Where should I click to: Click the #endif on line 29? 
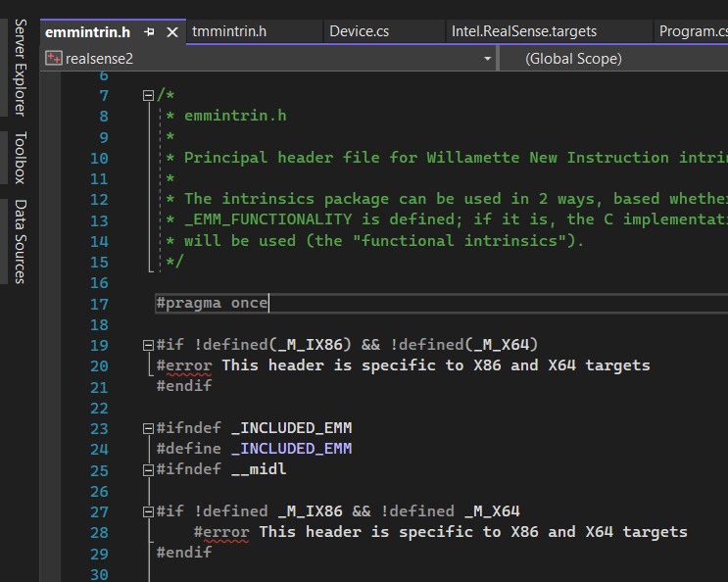point(184,553)
